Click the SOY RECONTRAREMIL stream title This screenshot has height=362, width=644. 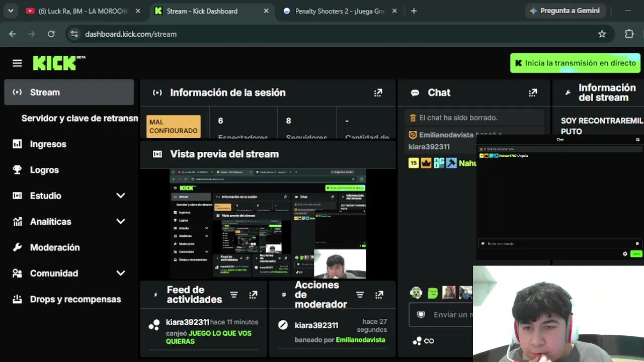pyautogui.click(x=602, y=126)
